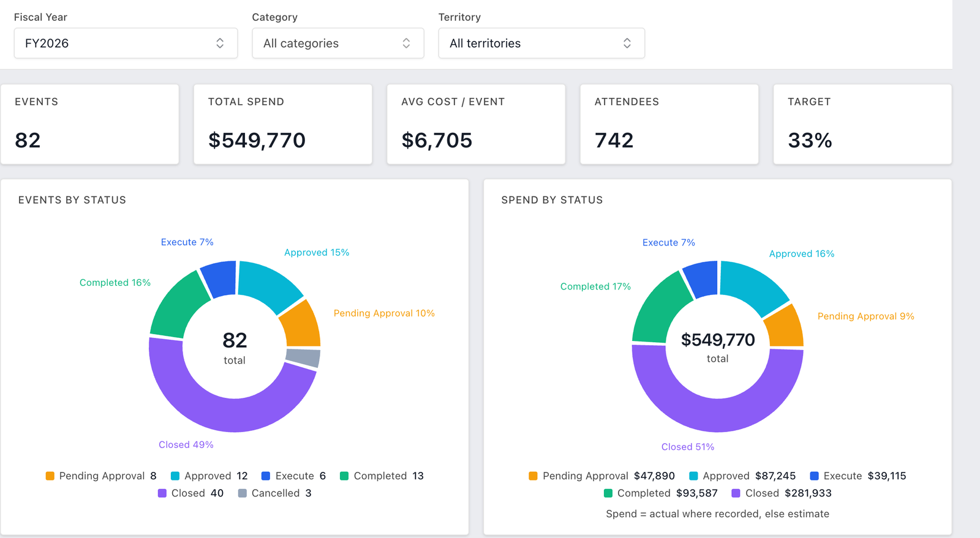This screenshot has height=538, width=980.
Task: Open the All territories dropdown
Action: pyautogui.click(x=541, y=43)
